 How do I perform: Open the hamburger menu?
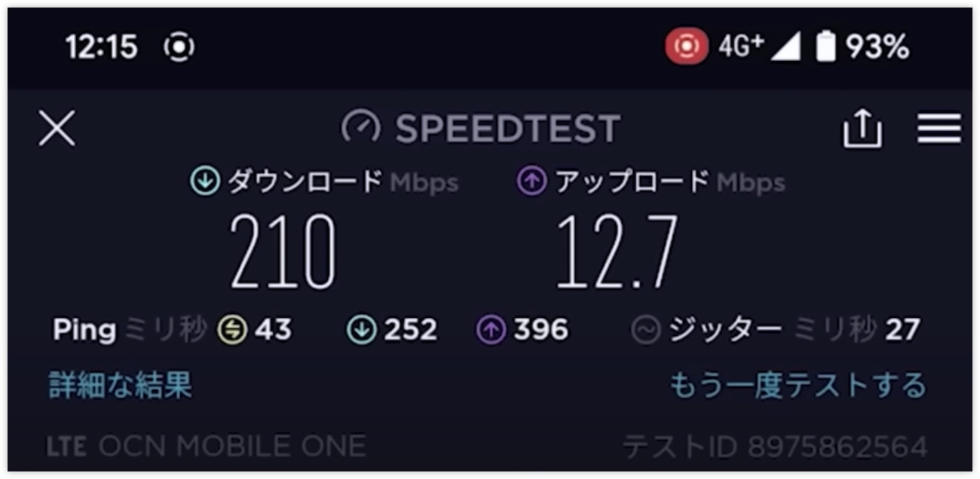pyautogui.click(x=939, y=128)
